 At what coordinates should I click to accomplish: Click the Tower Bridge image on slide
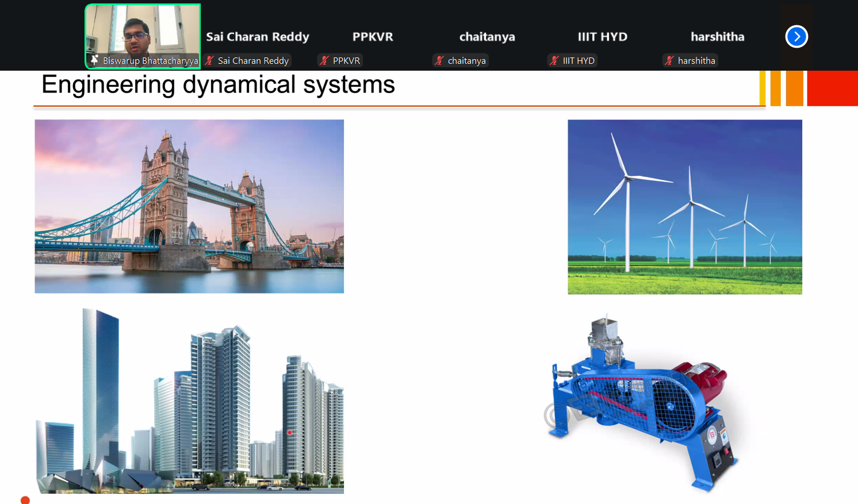pos(189,206)
